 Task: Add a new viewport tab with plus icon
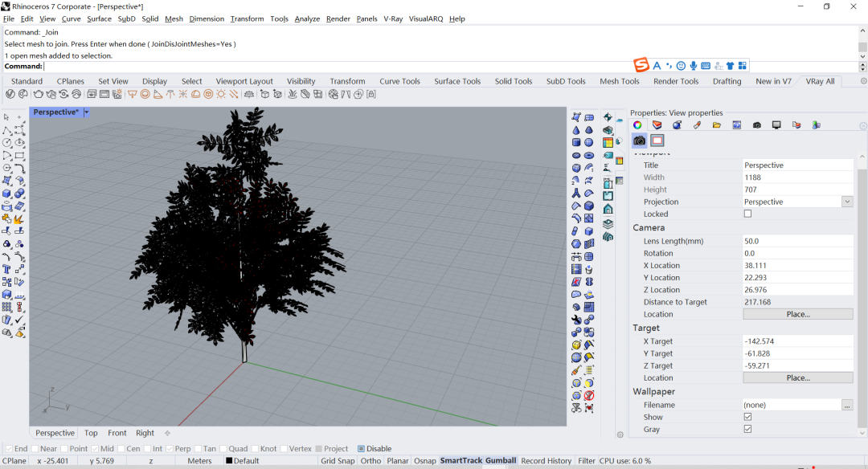(167, 433)
